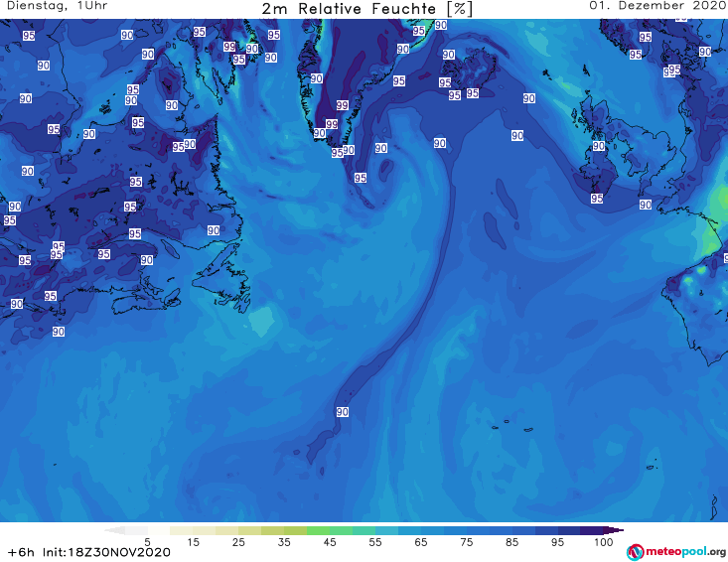Click the white arrow starting the colorbar
This screenshot has width=728, height=562.
pyautogui.click(x=114, y=530)
